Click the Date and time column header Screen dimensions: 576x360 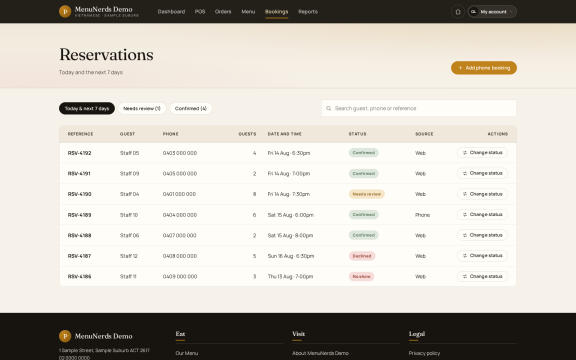pos(285,134)
